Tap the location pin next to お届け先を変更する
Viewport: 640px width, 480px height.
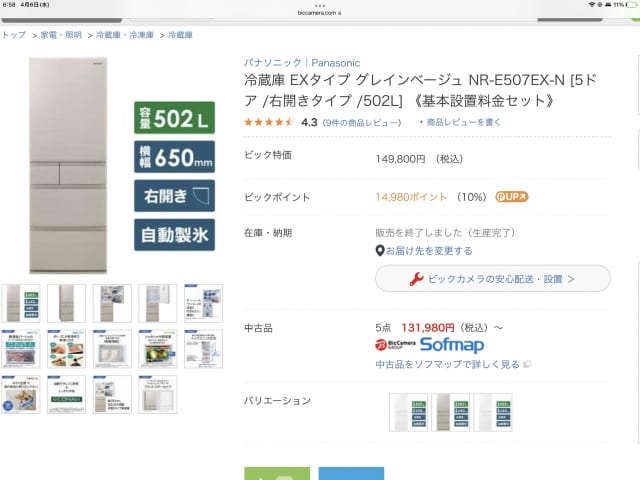380,251
